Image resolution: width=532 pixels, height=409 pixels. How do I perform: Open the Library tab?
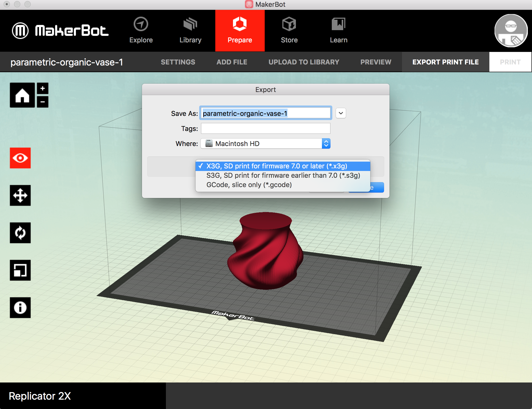(x=190, y=31)
